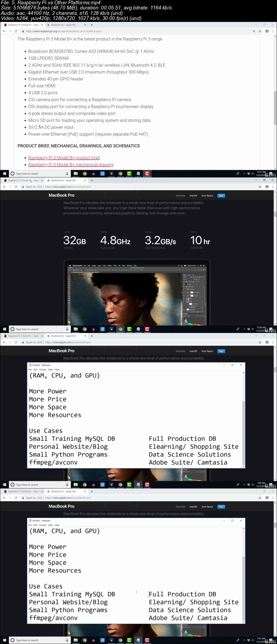Click macOS in the 02:22 frame MacBook Pro nav
Viewport: 277px width, 644px height.
tap(193, 196)
